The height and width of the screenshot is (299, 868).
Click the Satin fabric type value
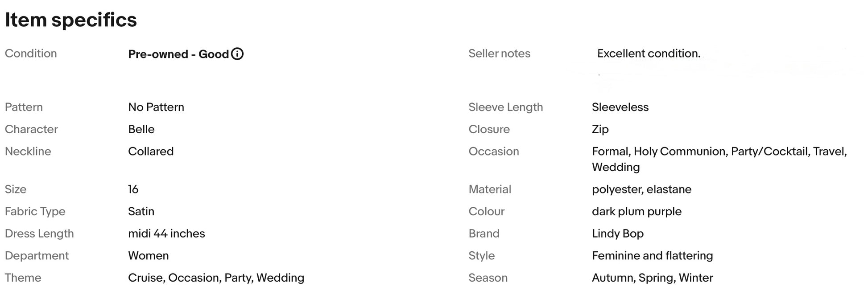coord(141,211)
